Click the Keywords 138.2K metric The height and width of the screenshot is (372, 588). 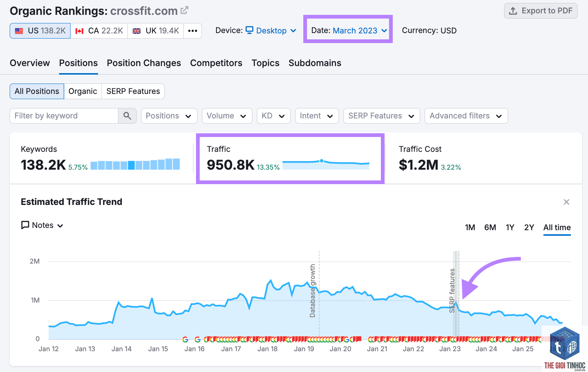tap(43, 165)
